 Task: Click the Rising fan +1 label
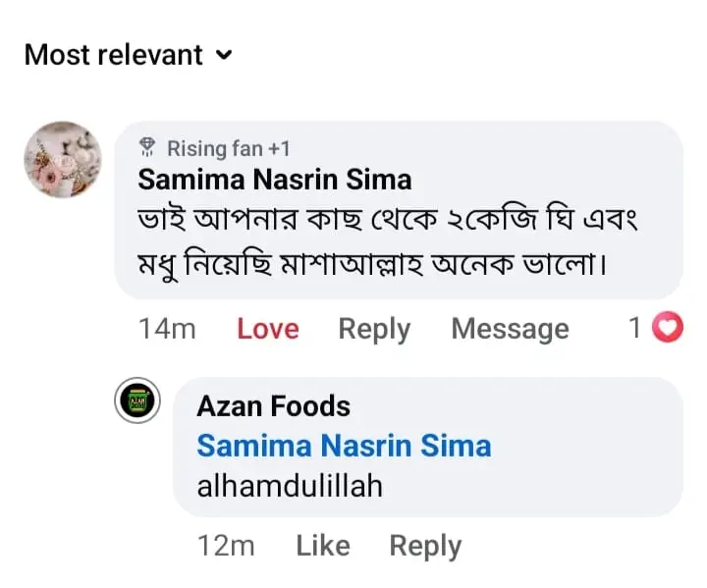pyautogui.click(x=228, y=148)
